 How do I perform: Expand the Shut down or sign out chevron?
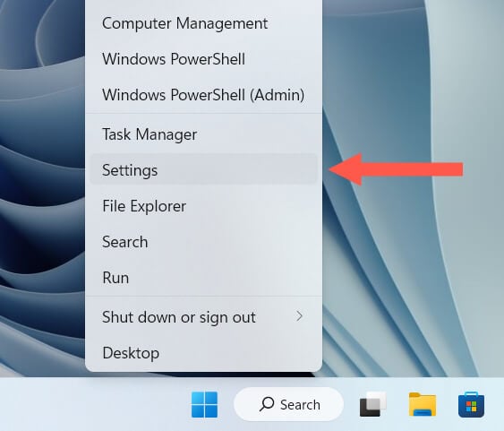299,316
